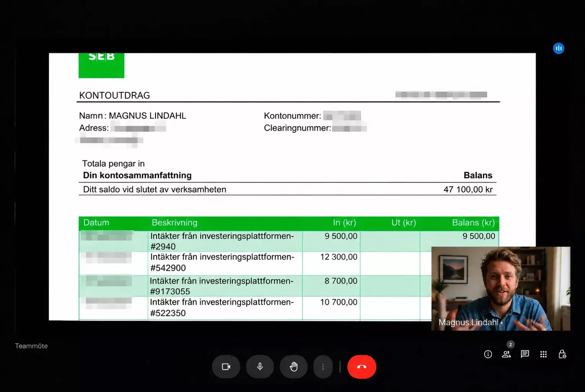Click the Beskrivning column header
The height and width of the screenshot is (392, 585).
coord(175,223)
